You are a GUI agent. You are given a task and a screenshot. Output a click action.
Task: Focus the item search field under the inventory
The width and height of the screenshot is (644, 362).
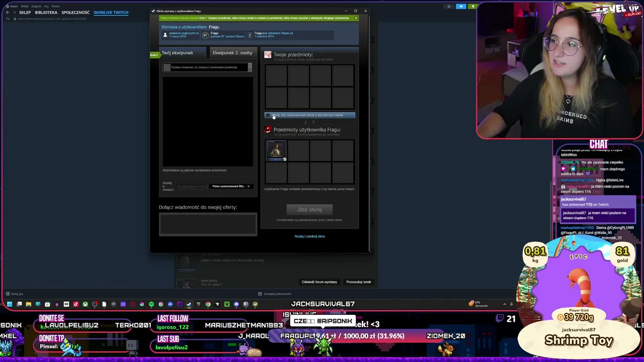click(x=191, y=187)
